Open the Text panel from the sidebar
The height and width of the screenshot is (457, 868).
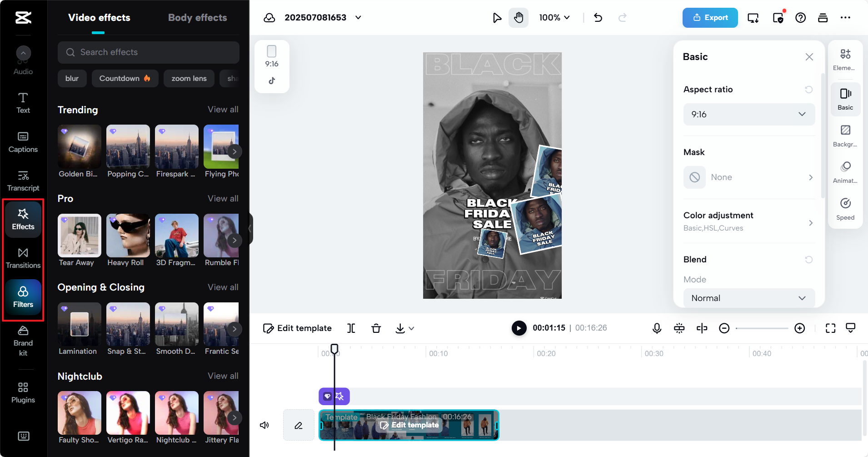tap(23, 102)
